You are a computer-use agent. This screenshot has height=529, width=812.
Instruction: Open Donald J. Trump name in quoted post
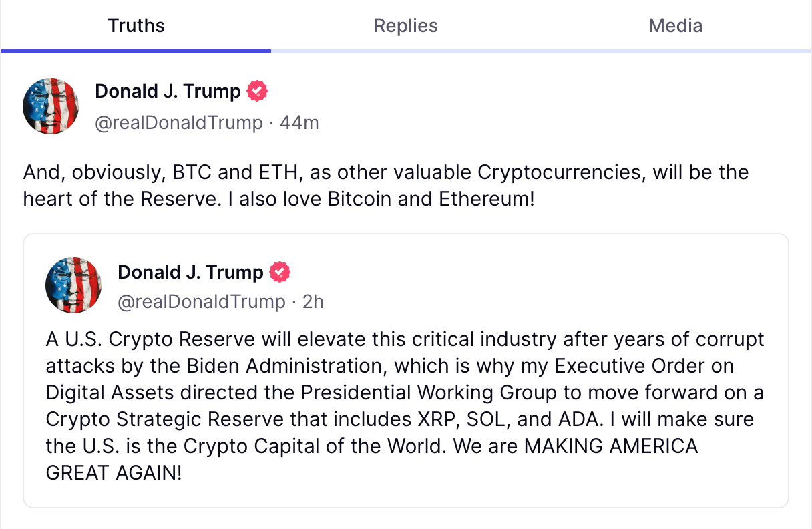point(191,273)
